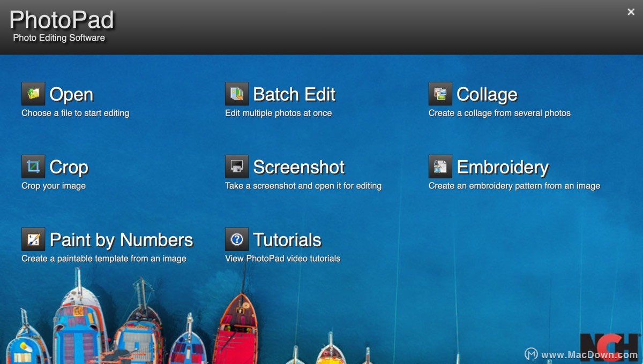
Task: Click the PhotoPad title text
Action: (62, 20)
